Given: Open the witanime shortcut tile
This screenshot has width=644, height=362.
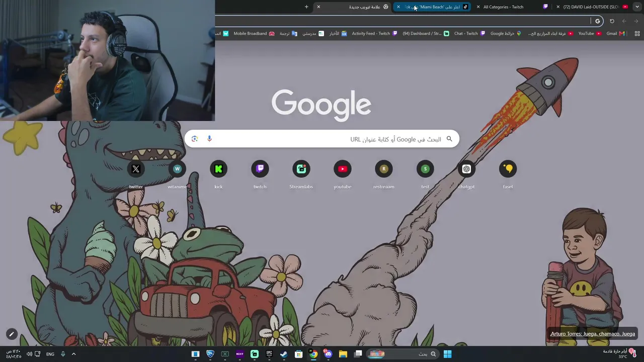Looking at the screenshot, I should pos(177,175).
